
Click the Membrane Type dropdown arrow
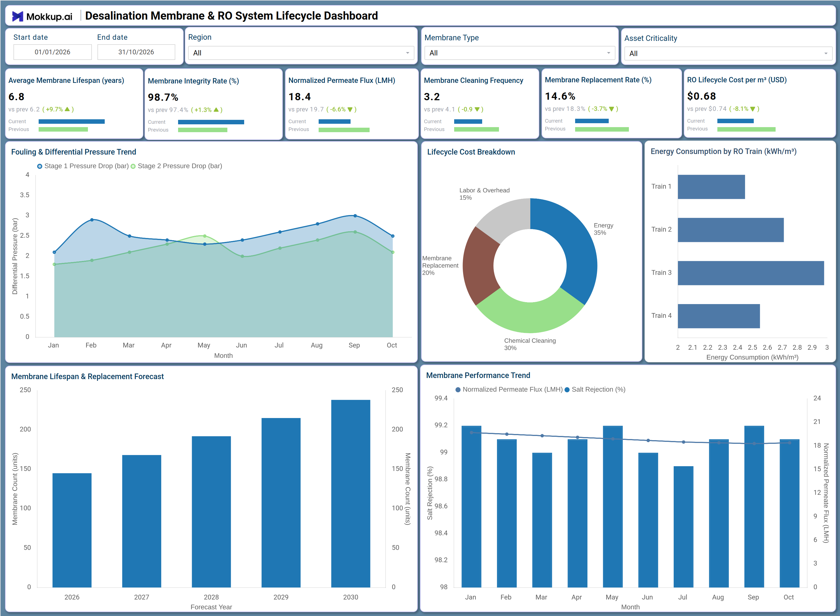coord(608,53)
